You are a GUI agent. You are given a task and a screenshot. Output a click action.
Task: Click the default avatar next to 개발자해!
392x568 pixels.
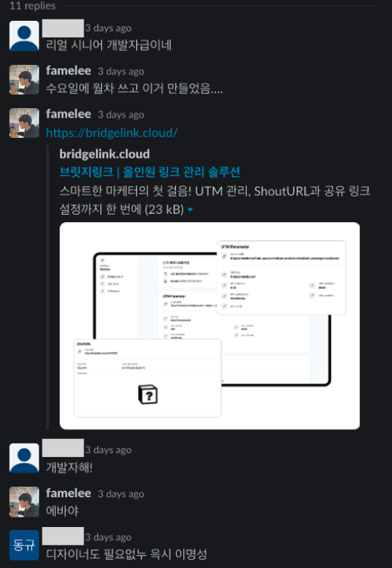24,458
